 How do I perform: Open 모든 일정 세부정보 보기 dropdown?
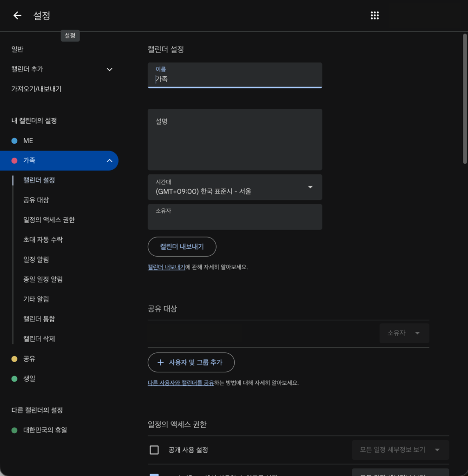point(400,450)
